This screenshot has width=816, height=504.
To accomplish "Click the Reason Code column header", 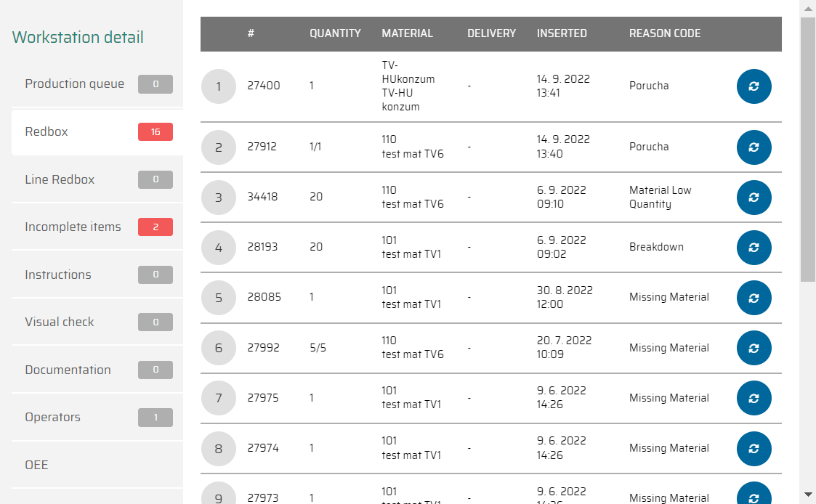I will (665, 33).
